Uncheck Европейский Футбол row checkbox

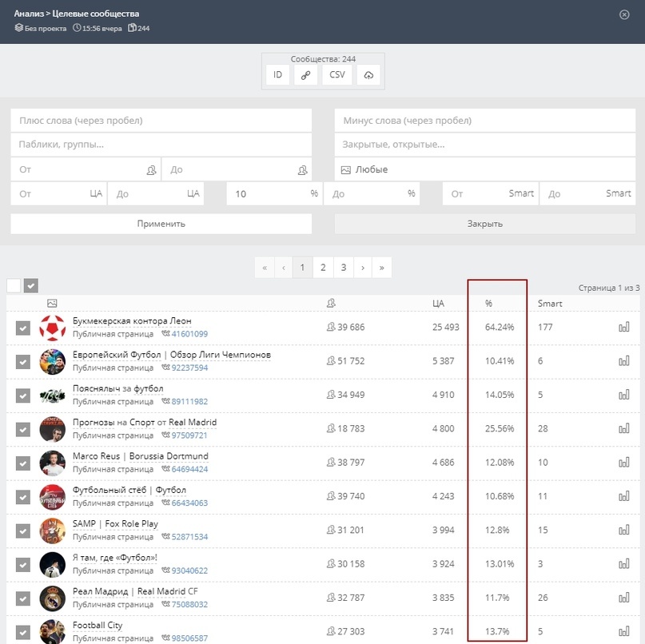(23, 362)
